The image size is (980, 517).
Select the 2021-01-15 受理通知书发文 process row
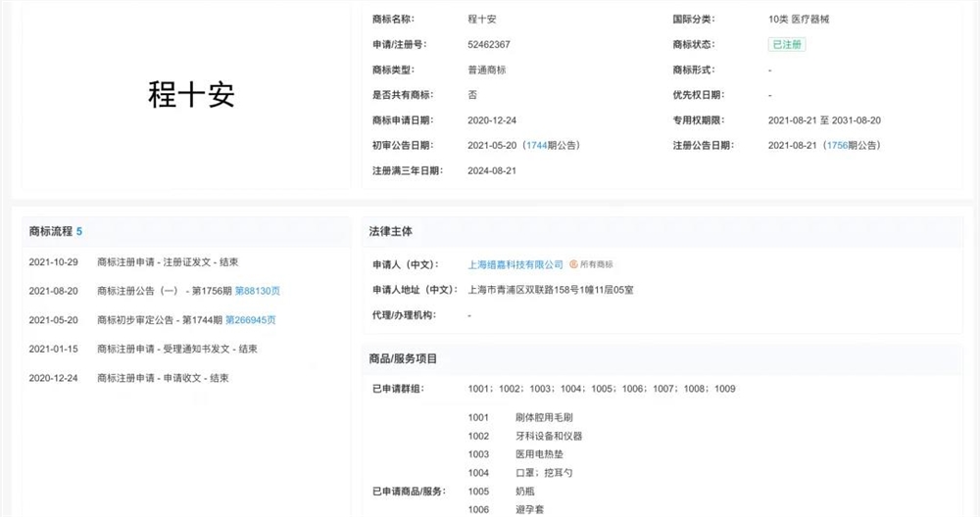coord(143,349)
